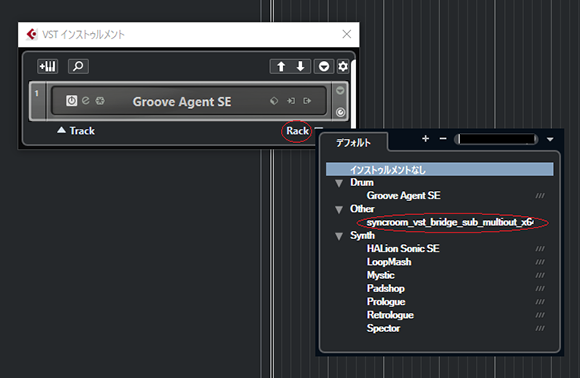The width and height of the screenshot is (580, 378).
Task: Select HALion Sonic SE instrument
Action: (x=403, y=249)
